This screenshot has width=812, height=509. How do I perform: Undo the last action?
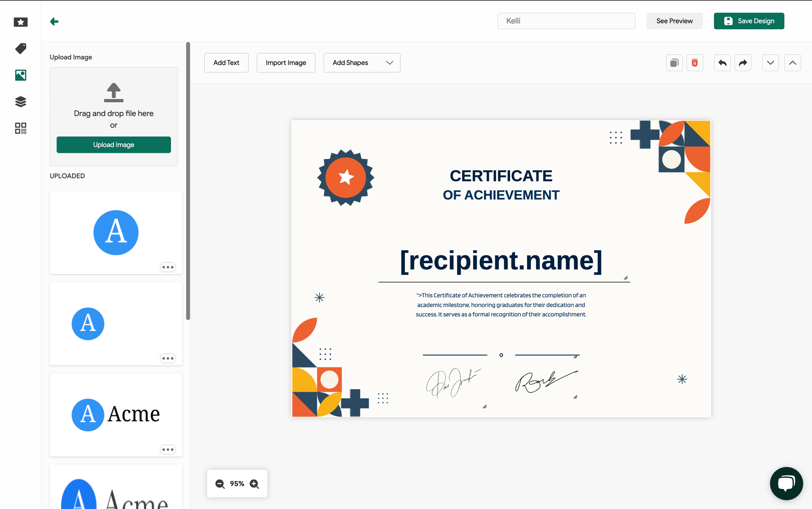click(722, 63)
